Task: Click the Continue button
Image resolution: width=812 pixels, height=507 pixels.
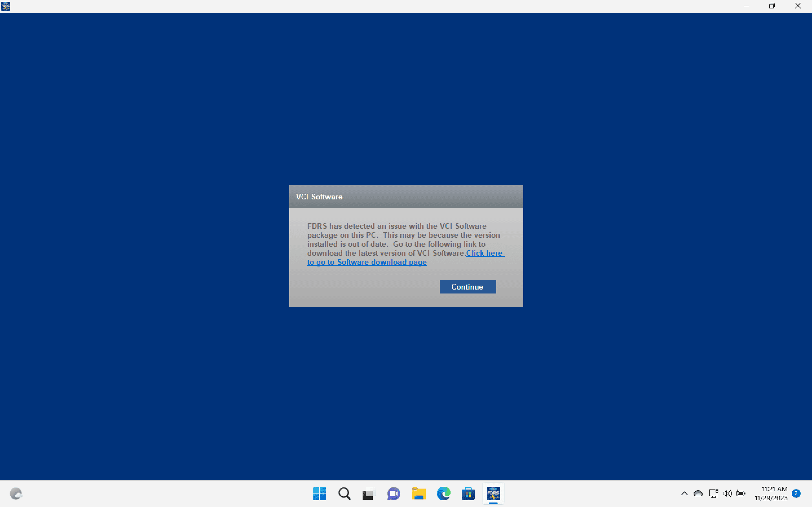Action: [467, 287]
